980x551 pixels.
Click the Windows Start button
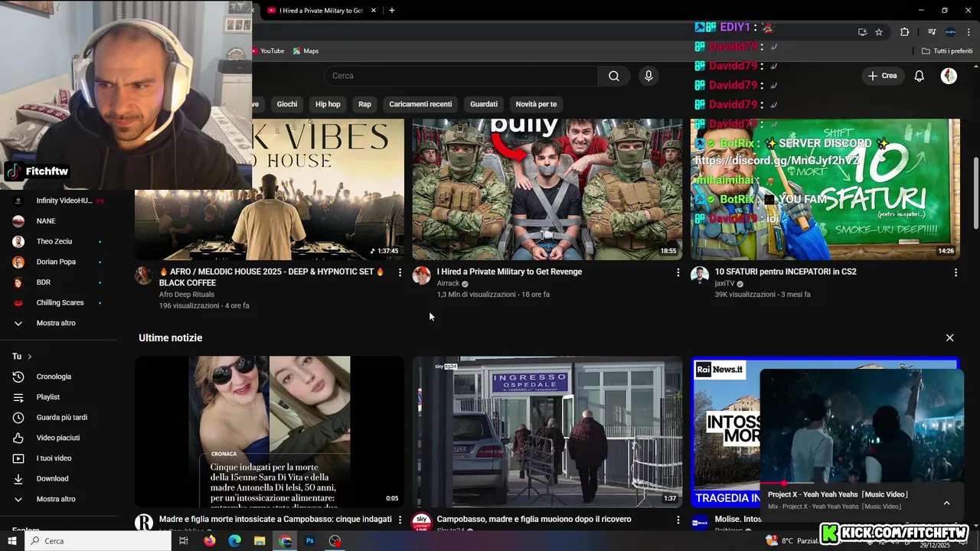click(x=11, y=541)
